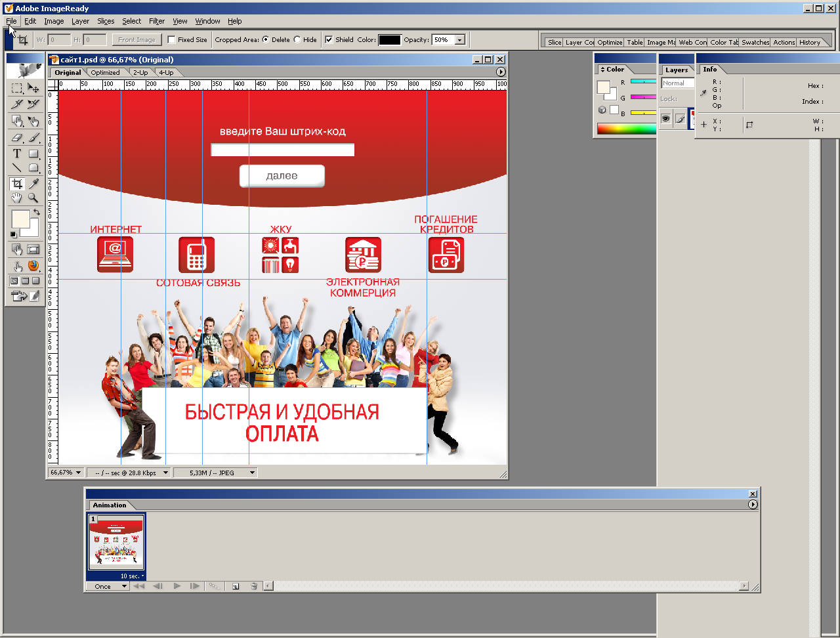Viewport: 840px width, 638px height.
Task: Toggle image map visibility
Action: (x=17, y=249)
